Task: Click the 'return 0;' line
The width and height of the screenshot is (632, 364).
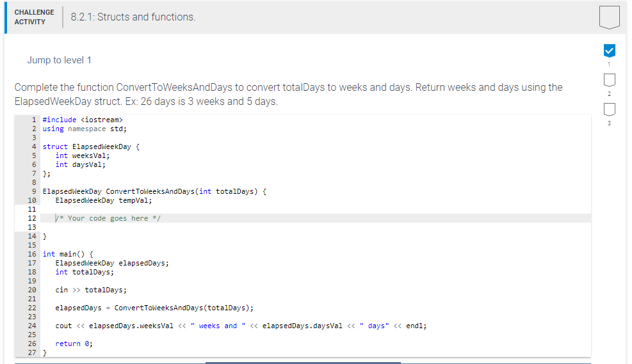Action: coord(74,344)
